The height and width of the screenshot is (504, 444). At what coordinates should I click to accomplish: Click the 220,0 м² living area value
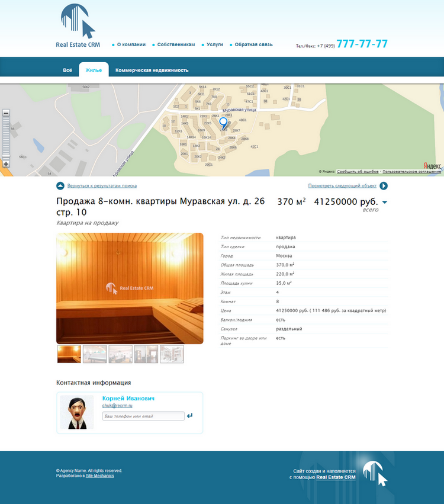(285, 274)
